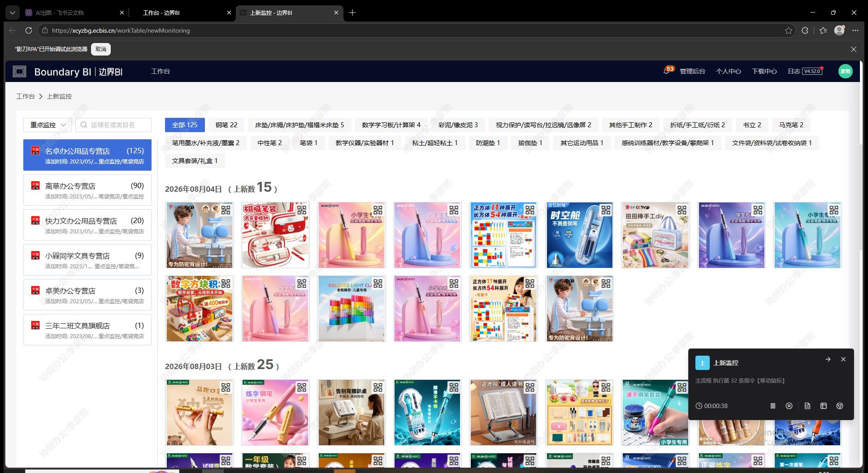
Task: Open the browser tab search dropdown
Action: pyautogui.click(x=13, y=13)
